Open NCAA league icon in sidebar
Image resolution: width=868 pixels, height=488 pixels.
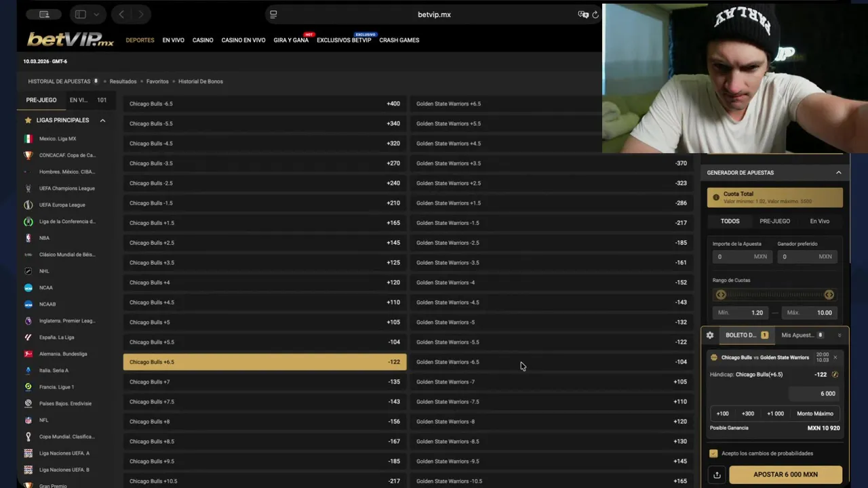point(28,287)
